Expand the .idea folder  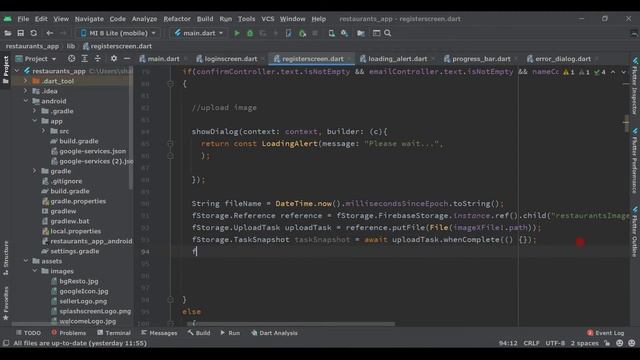pos(26,91)
